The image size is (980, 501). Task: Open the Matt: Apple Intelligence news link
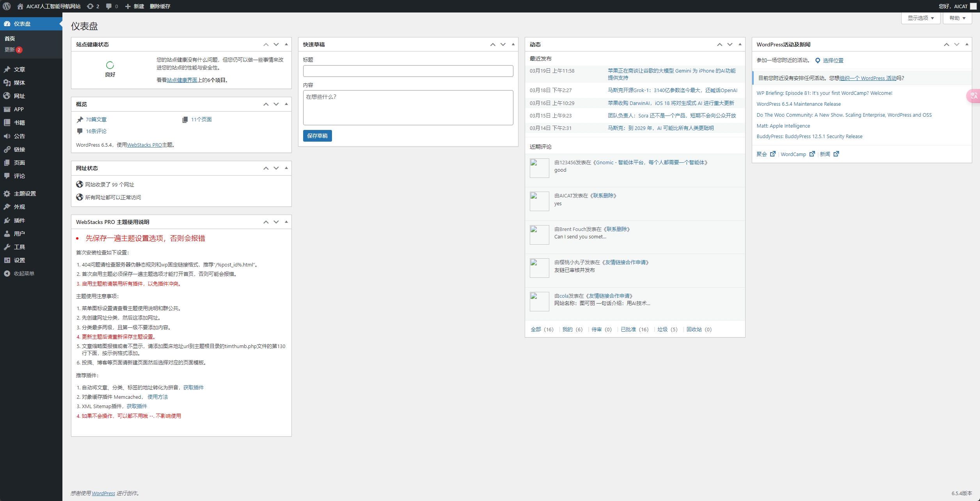click(783, 126)
